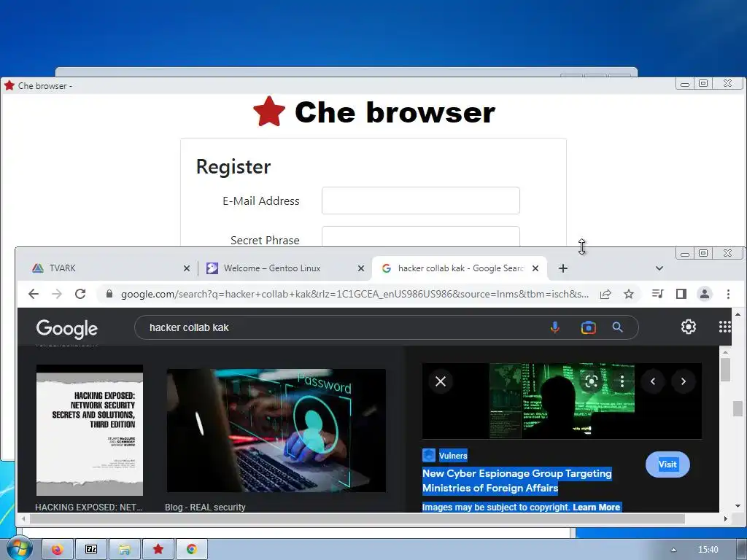The height and width of the screenshot is (560, 747).
Task: Click the Vulners source favicon
Action: pyautogui.click(x=429, y=455)
